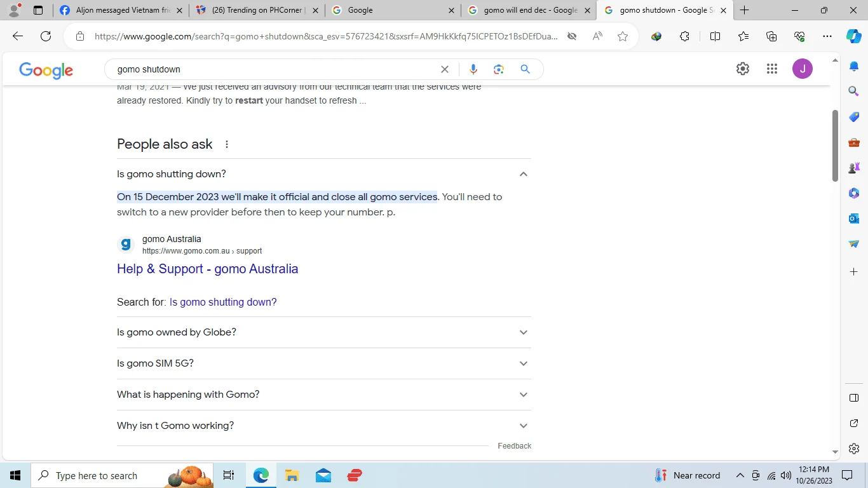Add a tool with sidebar plus
868x488 pixels.
854,272
